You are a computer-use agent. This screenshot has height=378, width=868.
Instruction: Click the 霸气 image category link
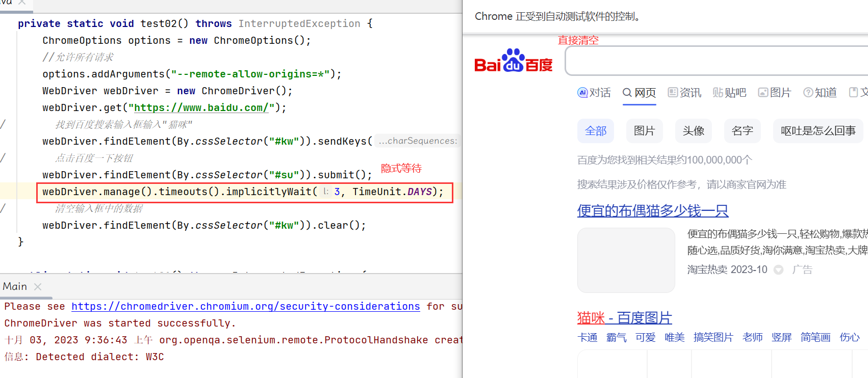pyautogui.click(x=617, y=337)
